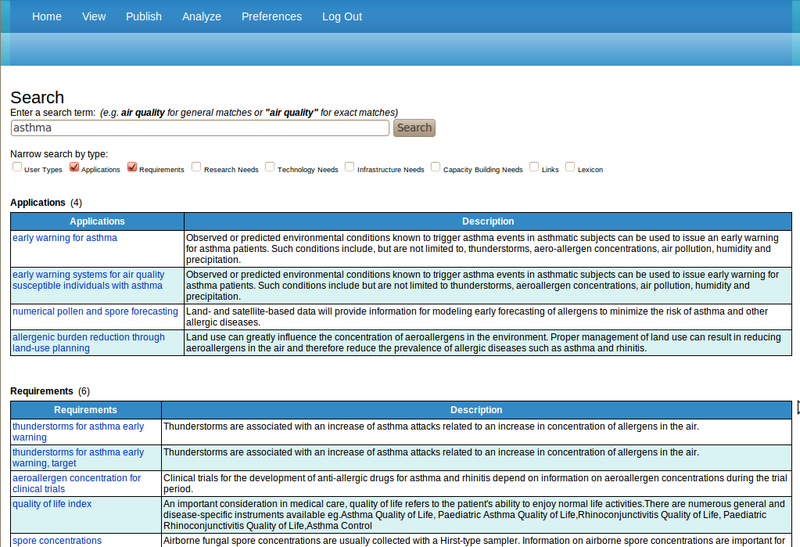Click Log Out in the top bar

click(342, 17)
